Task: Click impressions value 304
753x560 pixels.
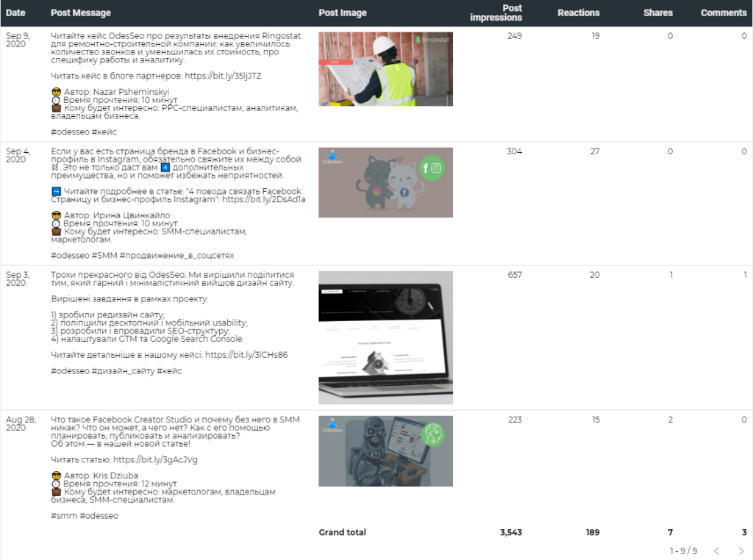Action: [514, 151]
